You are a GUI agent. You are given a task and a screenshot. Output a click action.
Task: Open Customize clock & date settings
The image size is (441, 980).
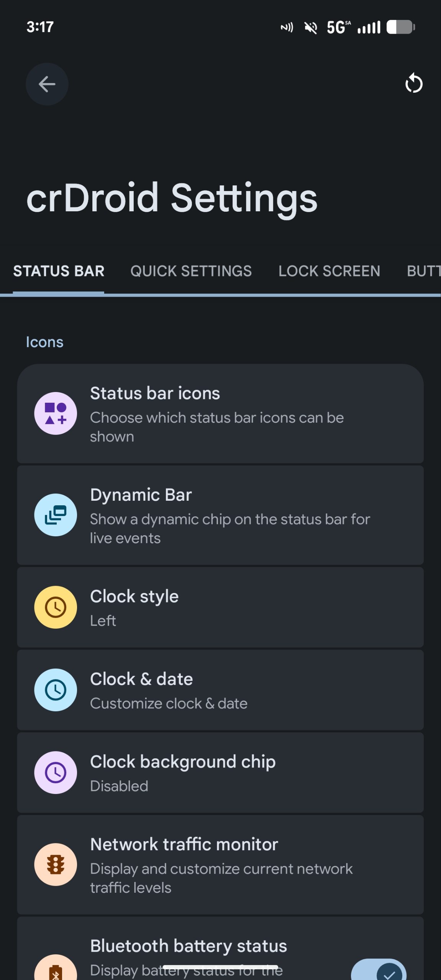click(220, 690)
